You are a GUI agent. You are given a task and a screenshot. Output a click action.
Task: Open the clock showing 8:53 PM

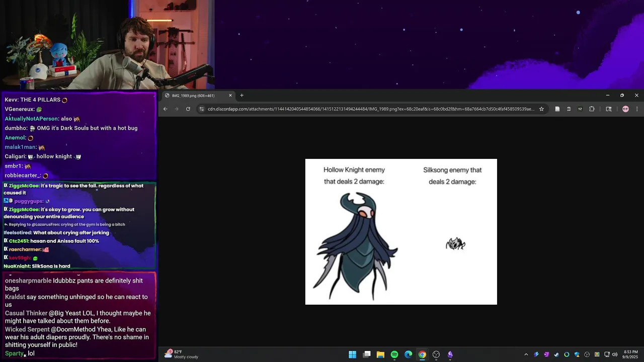tap(631, 354)
